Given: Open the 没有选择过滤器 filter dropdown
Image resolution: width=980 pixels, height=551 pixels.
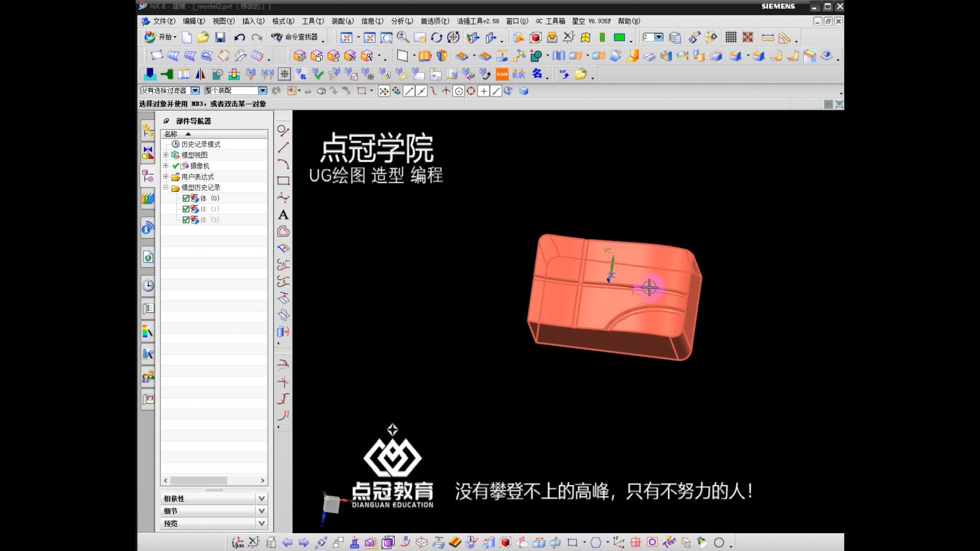Looking at the screenshot, I should (x=195, y=90).
